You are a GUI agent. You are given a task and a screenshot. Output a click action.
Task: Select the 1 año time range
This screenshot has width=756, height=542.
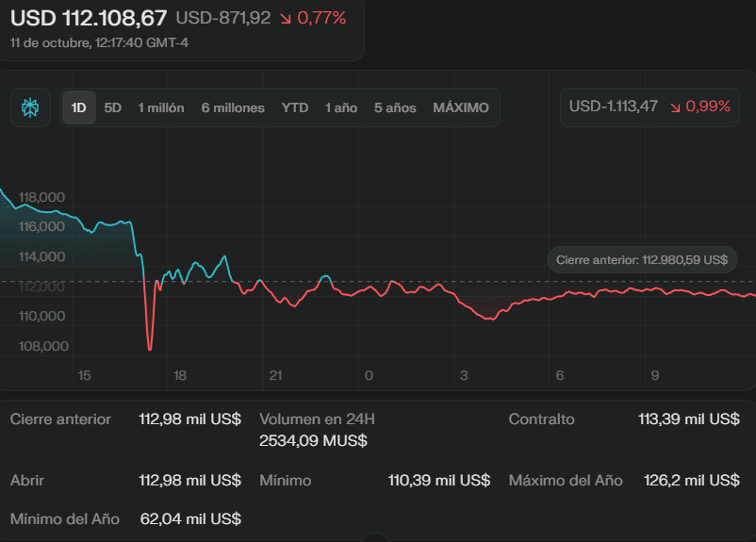click(341, 107)
